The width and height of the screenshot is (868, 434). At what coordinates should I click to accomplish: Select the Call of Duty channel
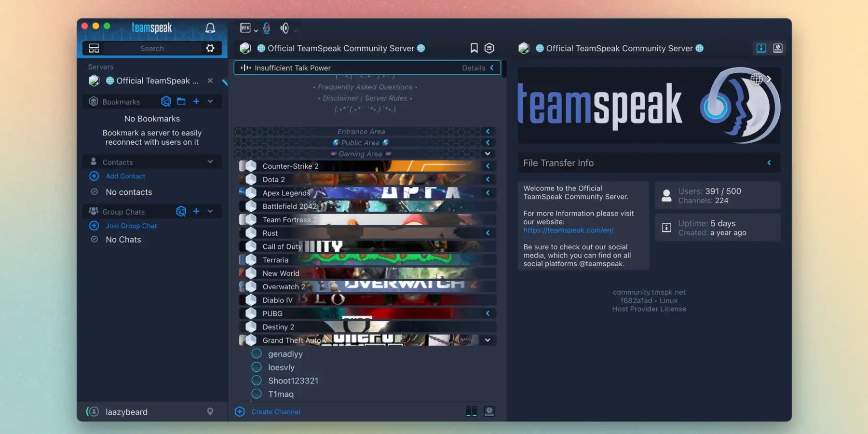(x=367, y=246)
